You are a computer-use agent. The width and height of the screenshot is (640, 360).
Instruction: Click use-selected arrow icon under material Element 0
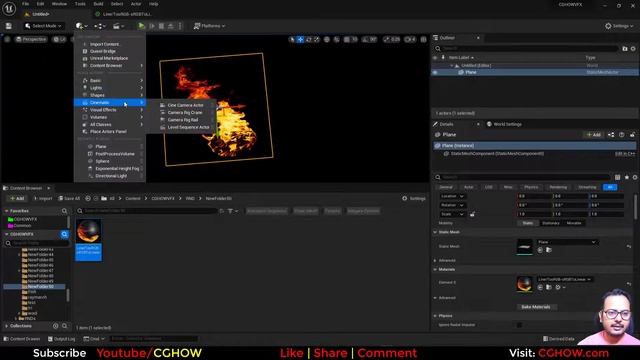pos(540,287)
